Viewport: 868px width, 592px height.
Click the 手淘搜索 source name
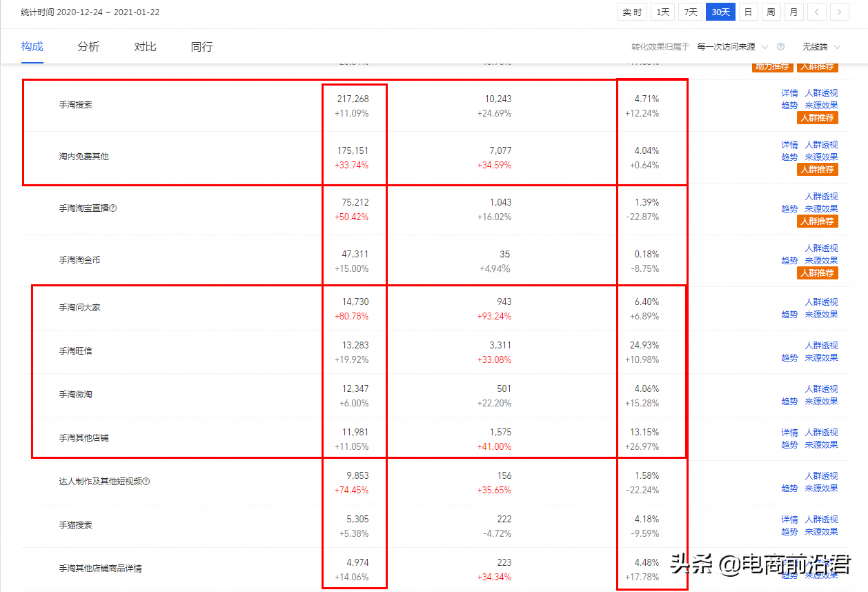pos(75,105)
